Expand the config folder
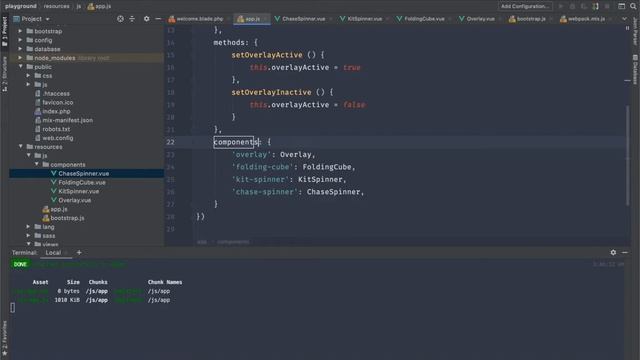Screen dimensions: 640x360 [20, 40]
